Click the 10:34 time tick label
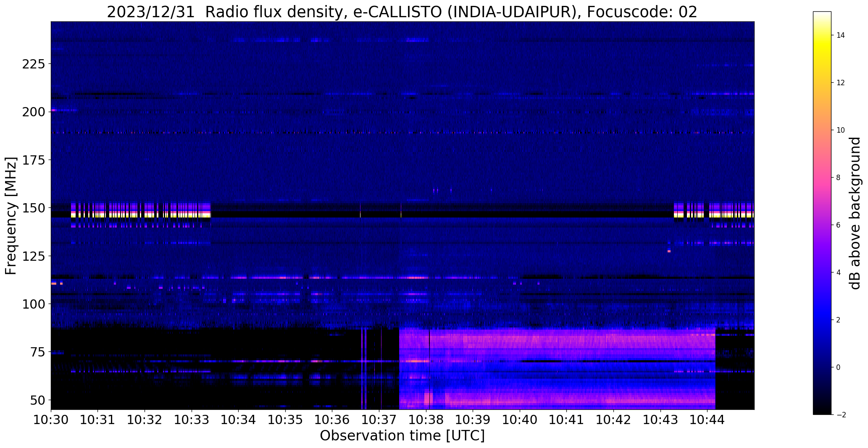This screenshot has width=868, height=448. (x=239, y=419)
